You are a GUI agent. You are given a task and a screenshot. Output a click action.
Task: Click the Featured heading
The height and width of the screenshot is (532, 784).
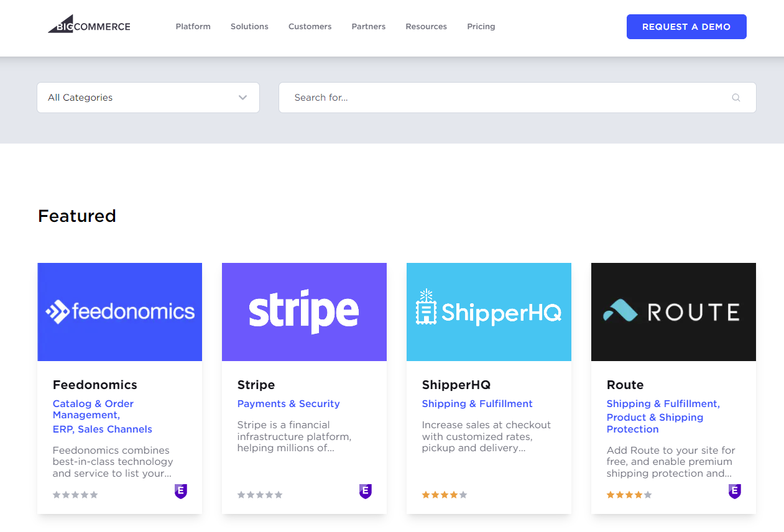(x=77, y=216)
